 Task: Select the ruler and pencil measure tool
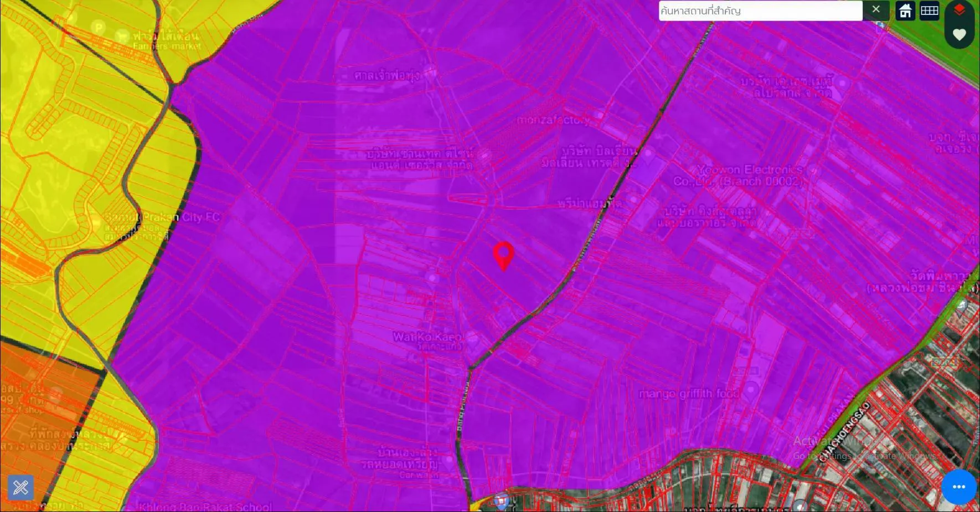click(20, 488)
